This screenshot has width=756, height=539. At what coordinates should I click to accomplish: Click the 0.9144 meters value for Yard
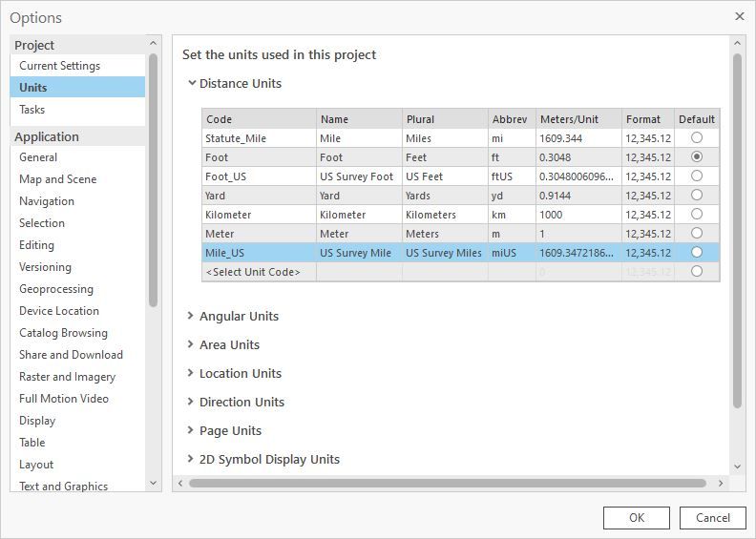point(578,196)
